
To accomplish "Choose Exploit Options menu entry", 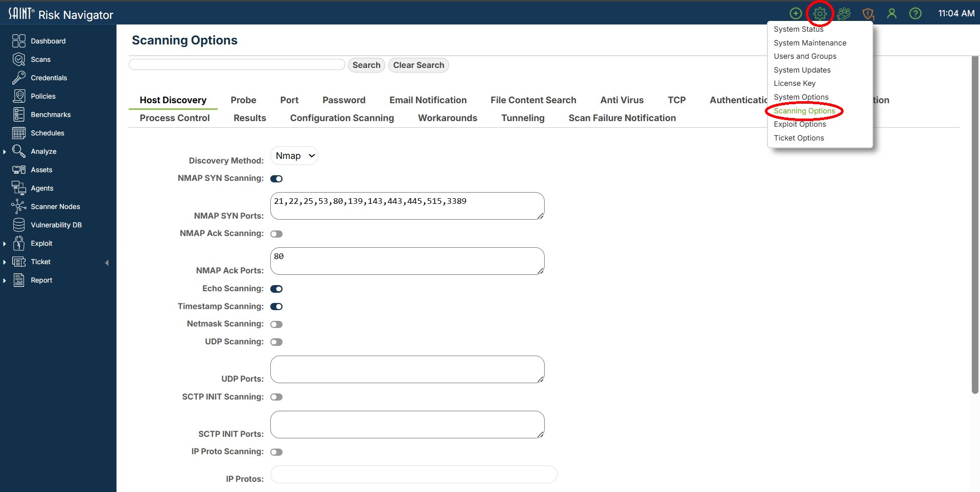I will click(800, 124).
